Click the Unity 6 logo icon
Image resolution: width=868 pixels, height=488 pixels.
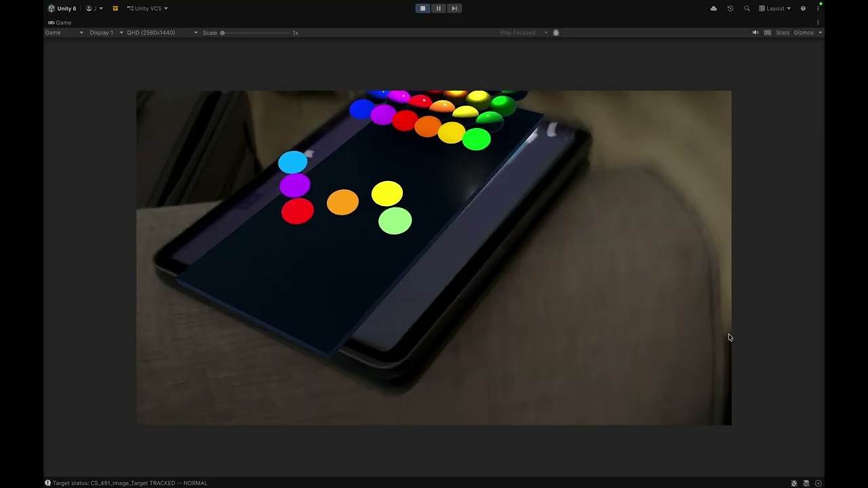52,8
